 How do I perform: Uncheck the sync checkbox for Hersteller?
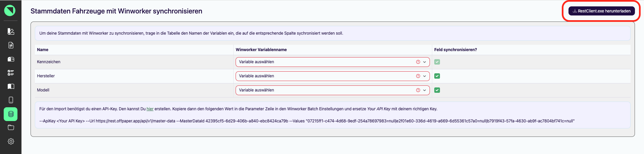437,76
